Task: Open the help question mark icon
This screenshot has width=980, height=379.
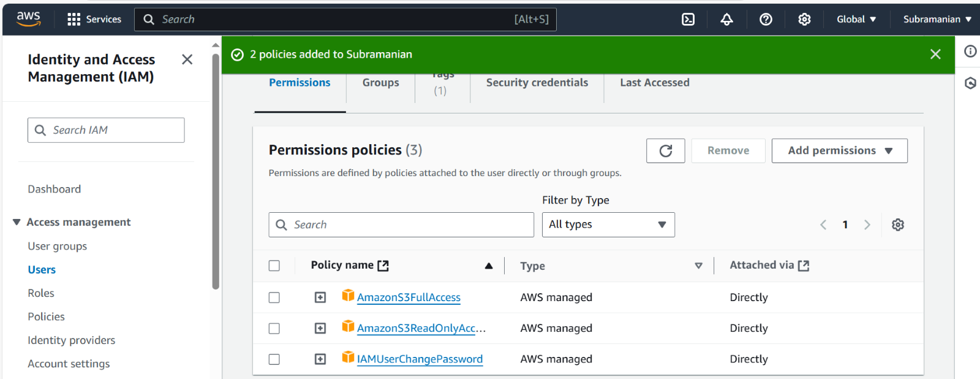Action: [766, 20]
